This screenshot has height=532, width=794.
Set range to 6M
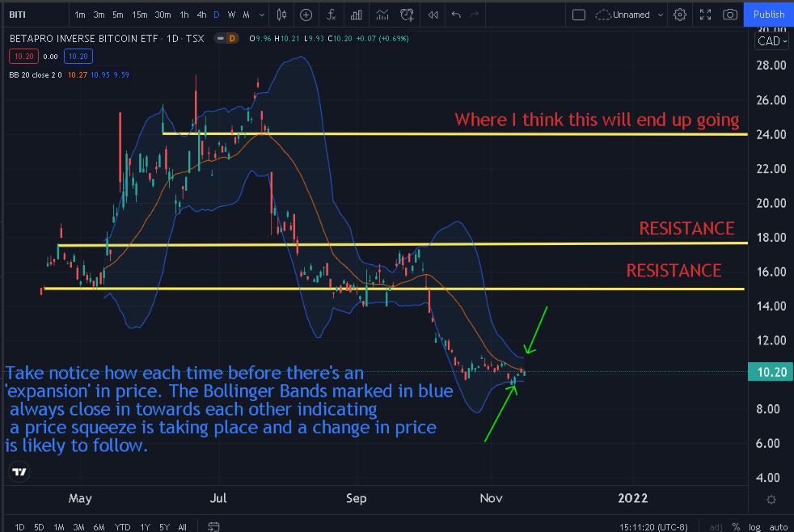point(99,527)
